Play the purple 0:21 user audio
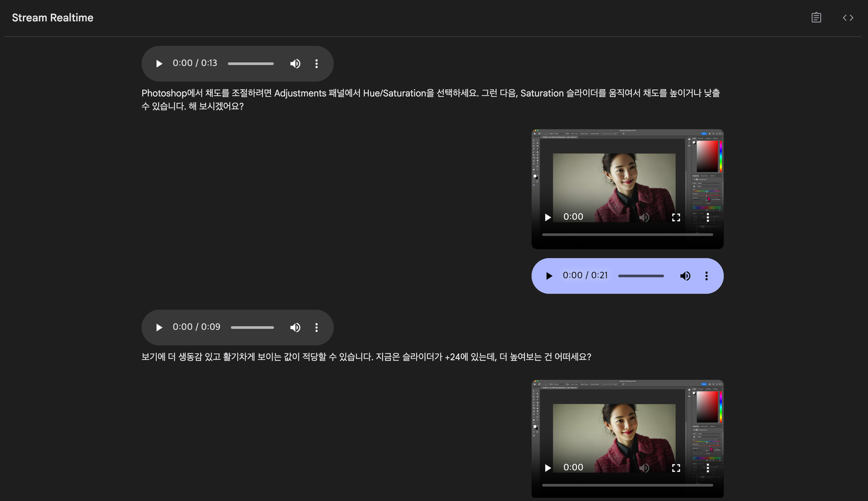The width and height of the screenshot is (868, 501). [x=549, y=276]
